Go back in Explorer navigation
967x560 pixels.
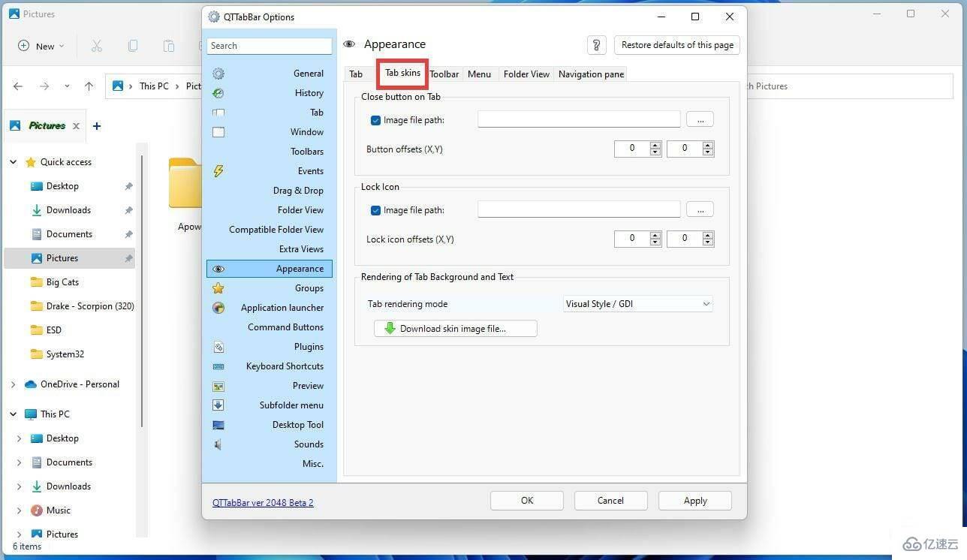pos(18,86)
